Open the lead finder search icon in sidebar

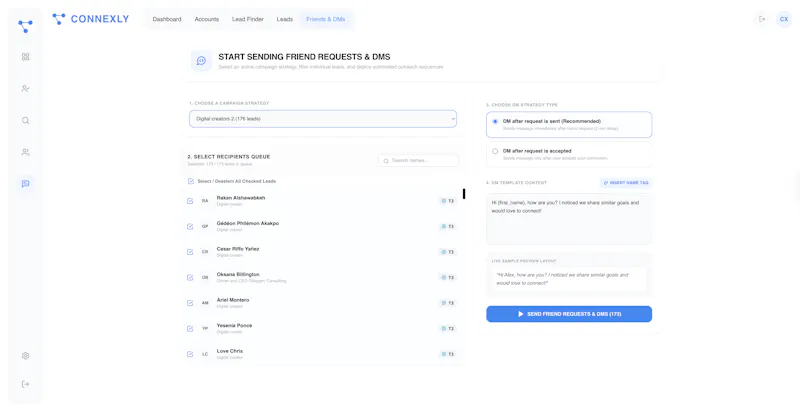[x=26, y=120]
